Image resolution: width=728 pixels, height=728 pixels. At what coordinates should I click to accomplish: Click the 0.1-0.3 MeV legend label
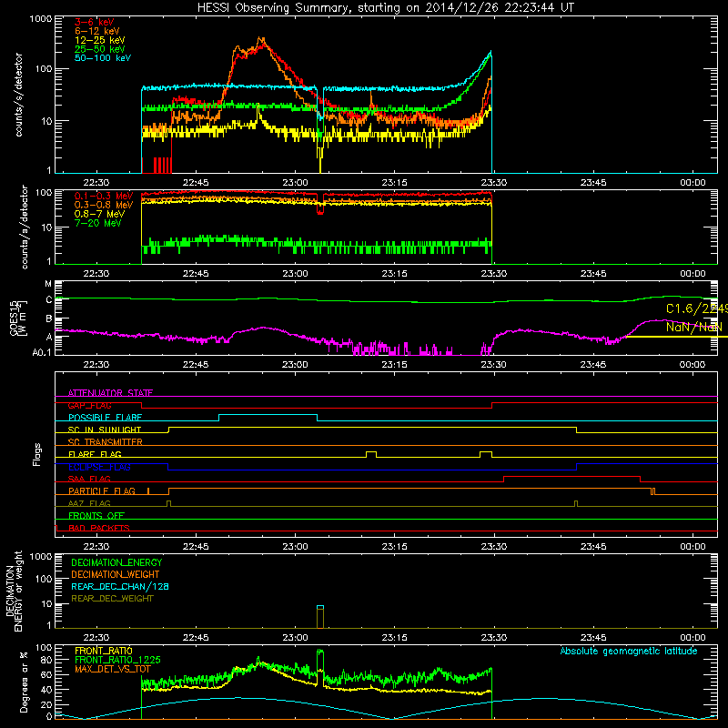click(x=104, y=196)
